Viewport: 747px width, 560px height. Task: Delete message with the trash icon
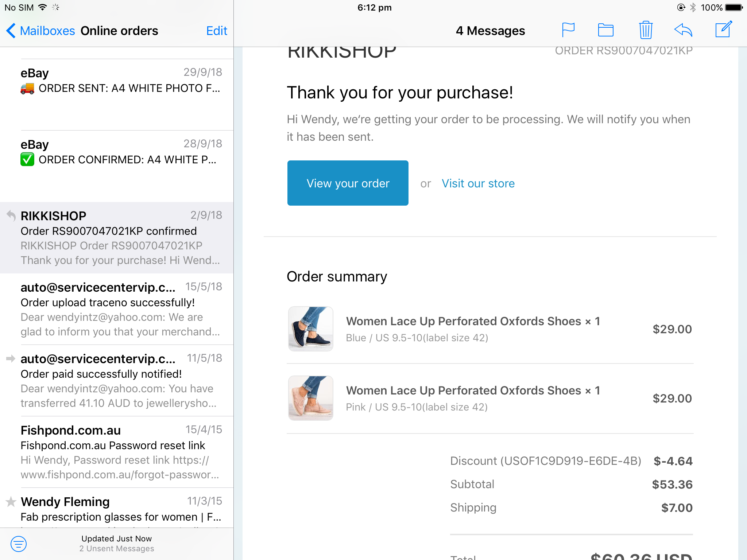pos(645,30)
